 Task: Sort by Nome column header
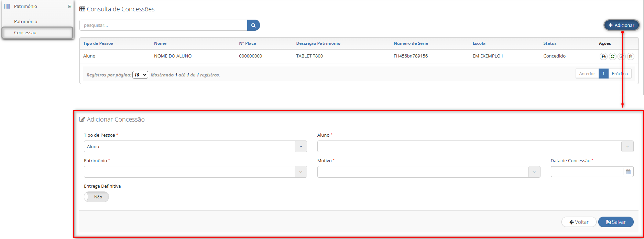point(160,43)
